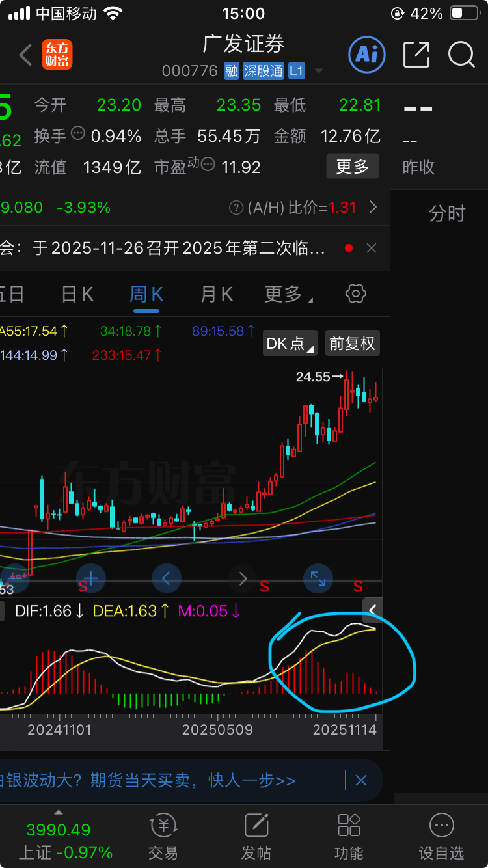
Task: Switch to 月K tab
Action: 217,294
